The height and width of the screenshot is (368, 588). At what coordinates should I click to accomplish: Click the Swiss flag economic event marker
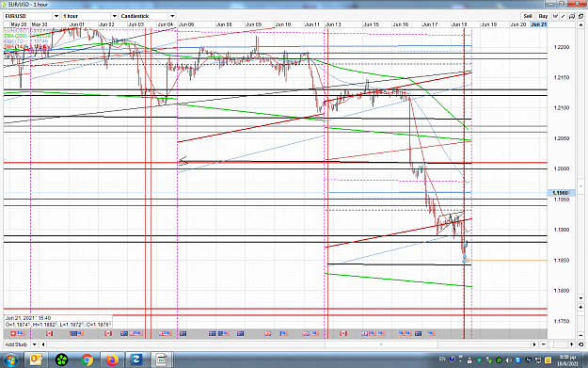13,333
